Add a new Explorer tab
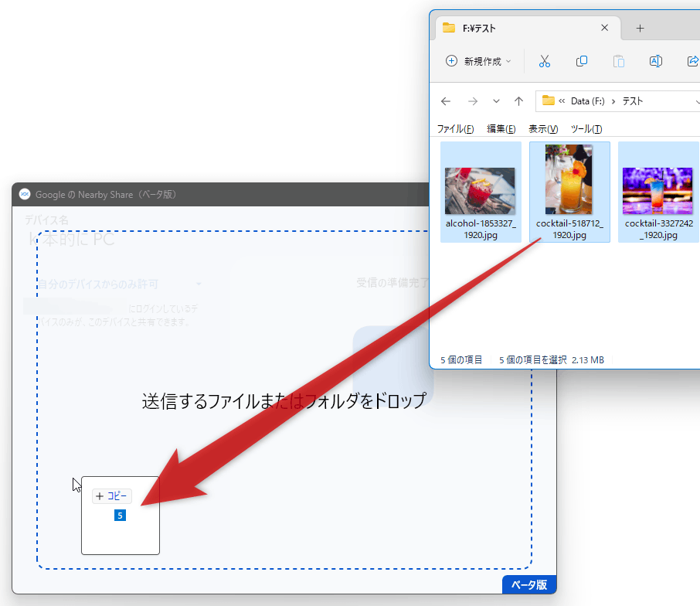 (x=640, y=28)
